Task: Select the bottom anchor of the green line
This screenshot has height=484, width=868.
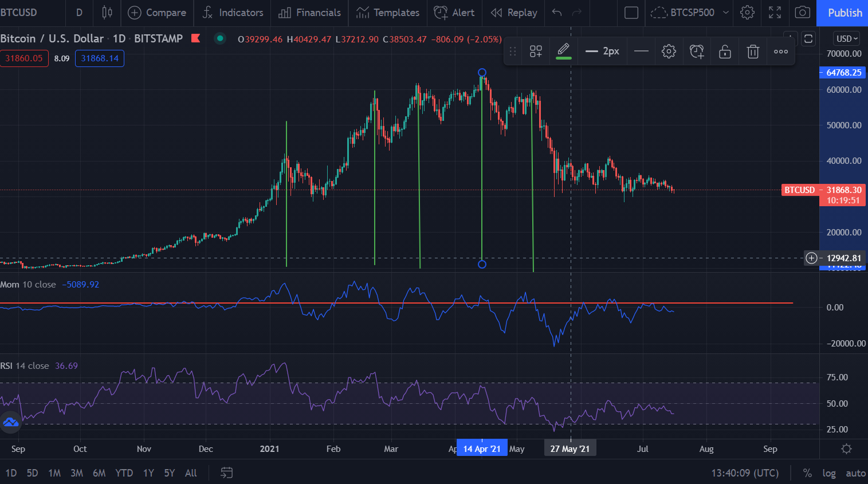Action: [482, 264]
